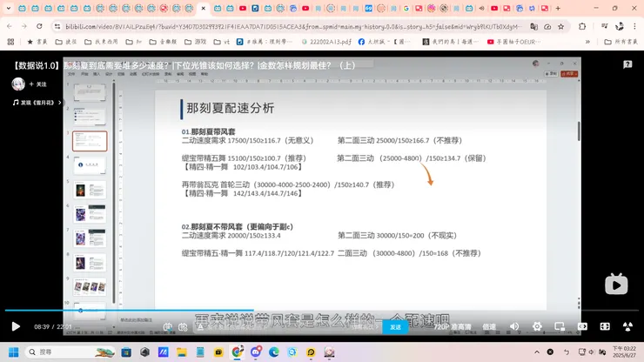Open the 所有书签 all bookmarks folder
This screenshot has height=362, width=644.
(621, 42)
